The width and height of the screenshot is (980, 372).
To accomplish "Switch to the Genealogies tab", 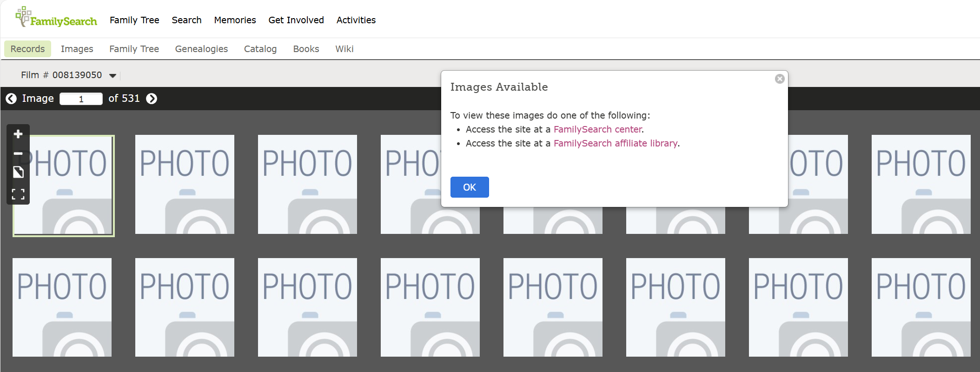I will tap(201, 49).
